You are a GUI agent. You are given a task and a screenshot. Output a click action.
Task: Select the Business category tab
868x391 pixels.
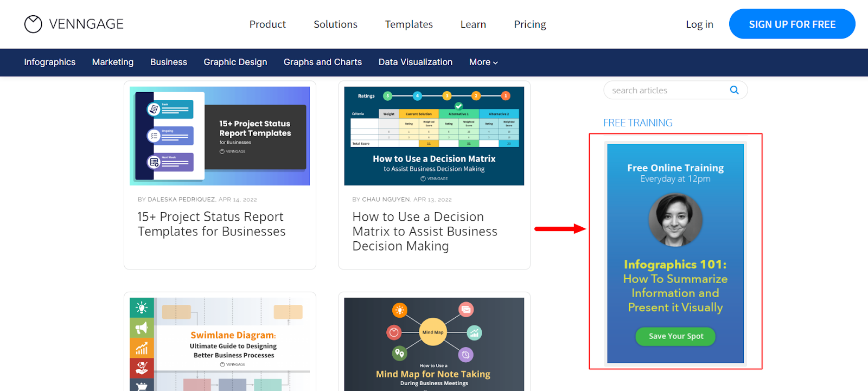coord(169,62)
